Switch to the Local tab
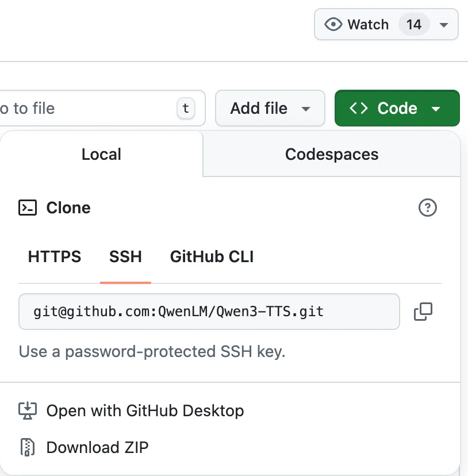468x476 pixels. (x=101, y=154)
